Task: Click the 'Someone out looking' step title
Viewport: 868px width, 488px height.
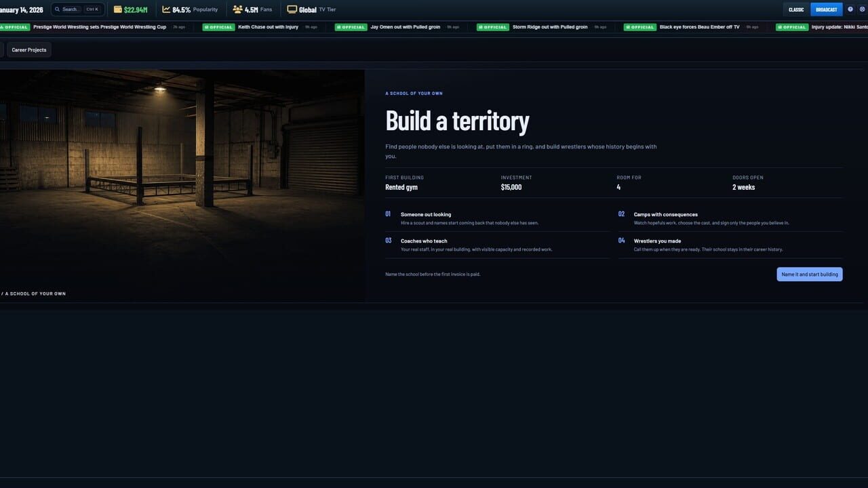Action: click(x=426, y=214)
